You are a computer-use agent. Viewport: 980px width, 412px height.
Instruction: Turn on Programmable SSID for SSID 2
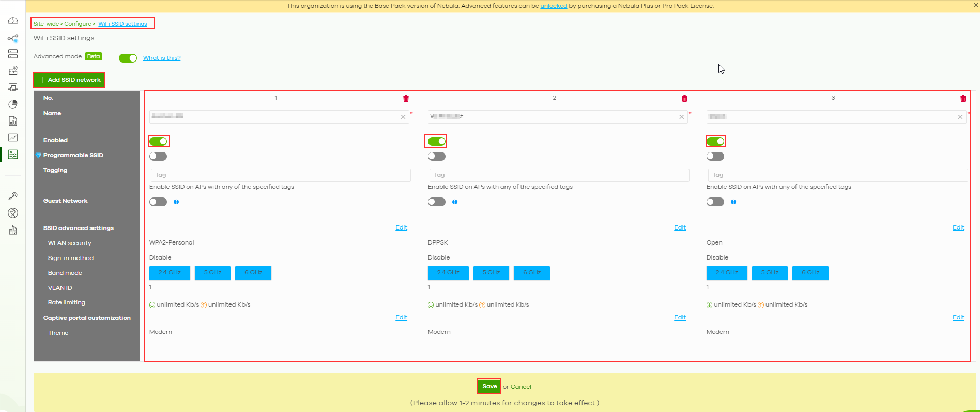(x=436, y=156)
